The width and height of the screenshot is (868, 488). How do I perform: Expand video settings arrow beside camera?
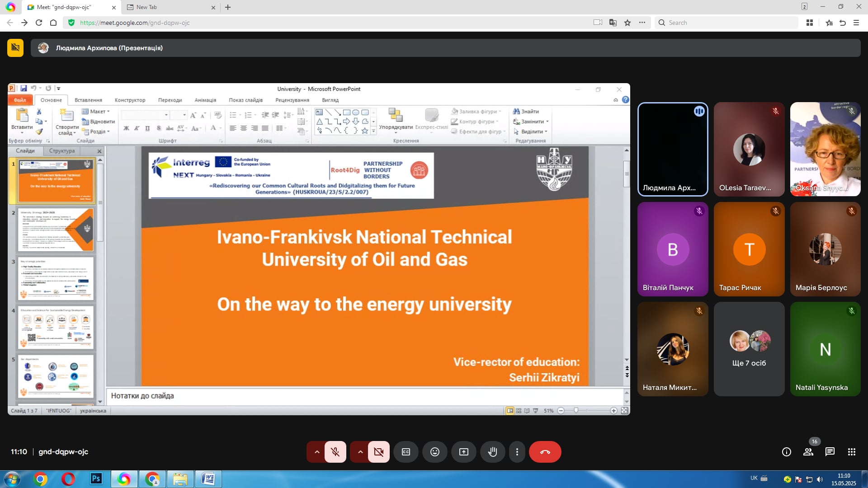click(x=360, y=452)
